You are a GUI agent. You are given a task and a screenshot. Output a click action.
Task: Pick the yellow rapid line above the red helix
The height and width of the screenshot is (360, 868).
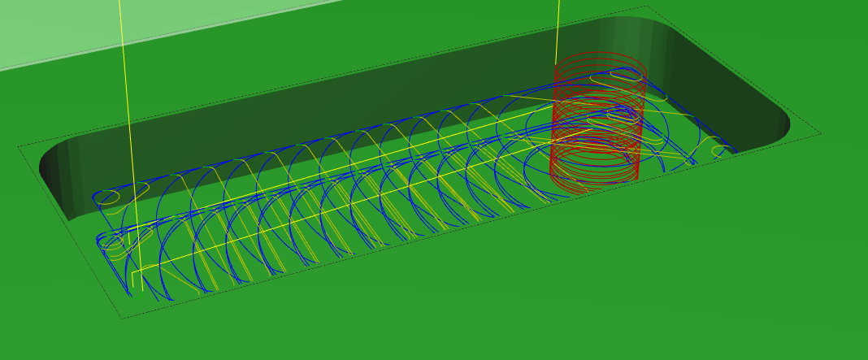pyautogui.click(x=558, y=28)
